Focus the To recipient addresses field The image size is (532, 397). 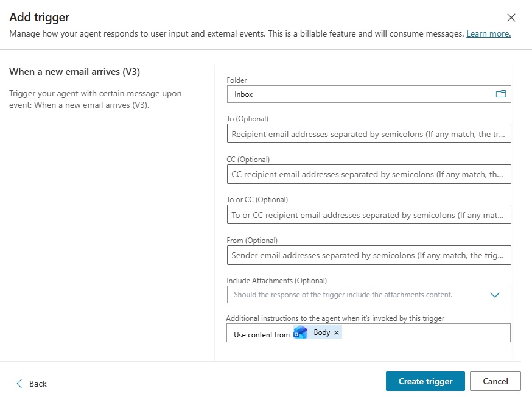(x=368, y=134)
